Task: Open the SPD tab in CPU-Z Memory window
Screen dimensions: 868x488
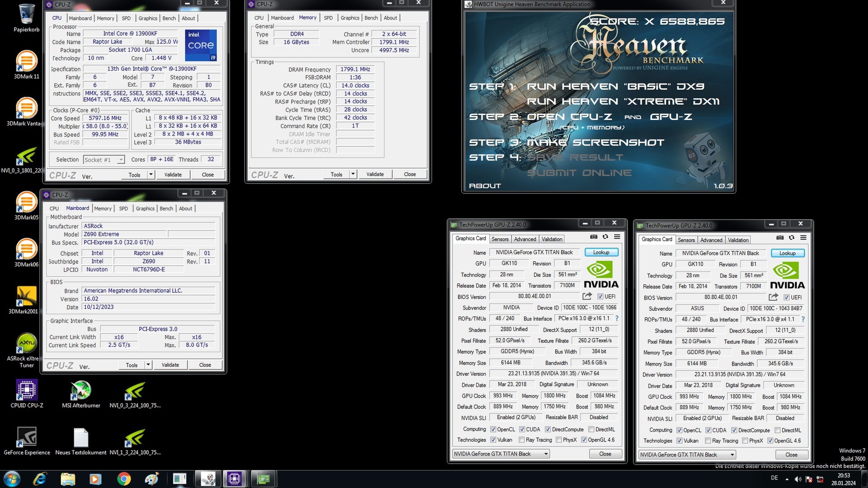Action: (328, 18)
